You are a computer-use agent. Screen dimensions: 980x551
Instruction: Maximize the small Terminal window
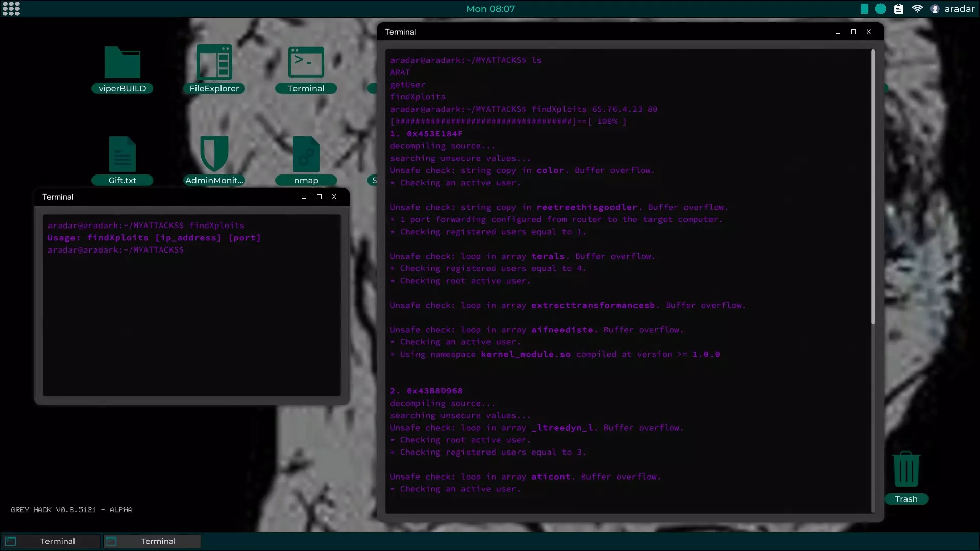click(319, 197)
